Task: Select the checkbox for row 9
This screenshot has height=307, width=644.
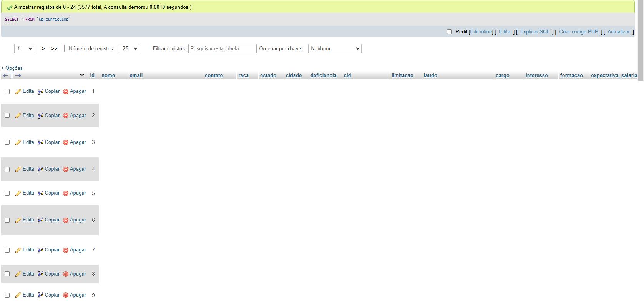Action: click(x=7, y=295)
